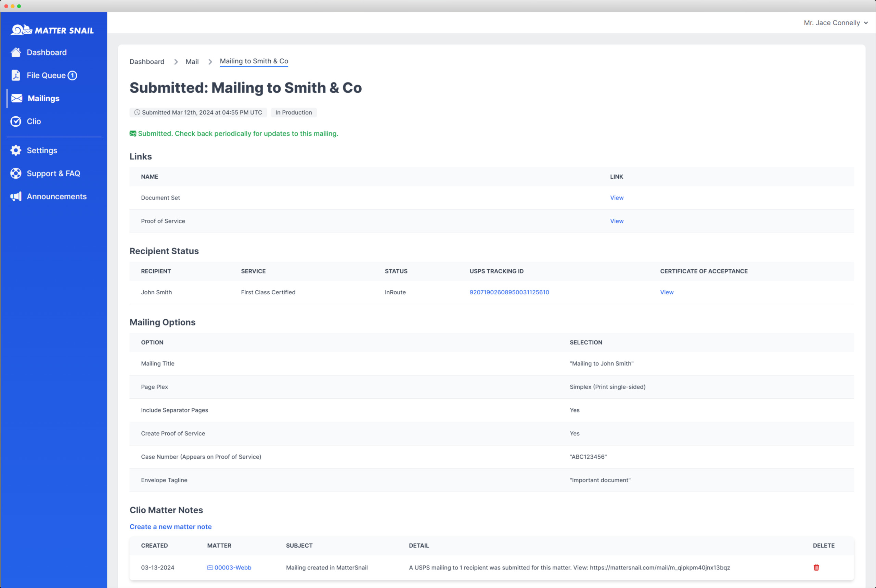The width and height of the screenshot is (876, 588).
Task: Click the First Class Certified service cell
Action: [x=268, y=292]
